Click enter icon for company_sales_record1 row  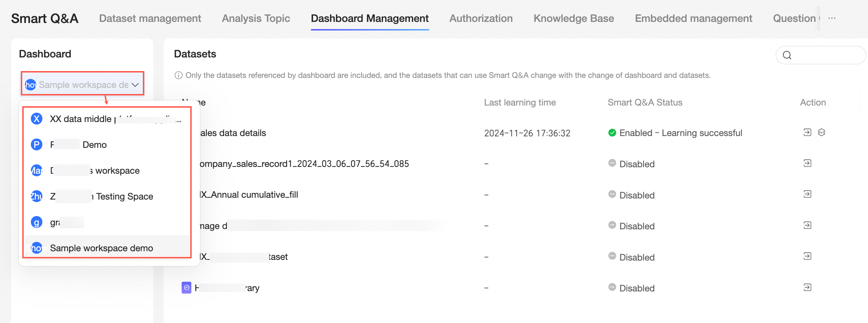(807, 163)
